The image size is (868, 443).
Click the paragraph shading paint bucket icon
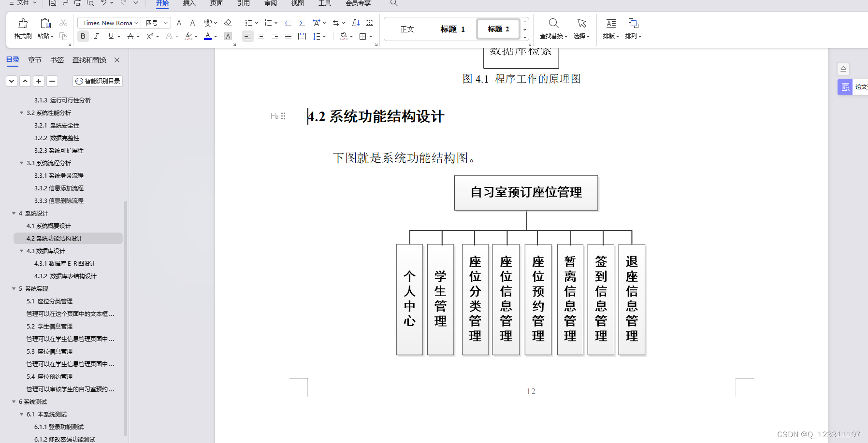344,36
